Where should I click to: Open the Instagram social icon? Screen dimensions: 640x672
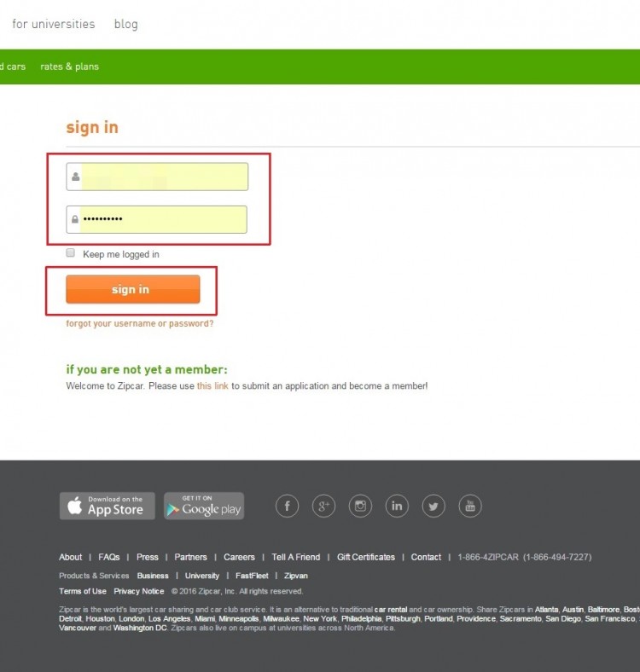[x=360, y=507]
